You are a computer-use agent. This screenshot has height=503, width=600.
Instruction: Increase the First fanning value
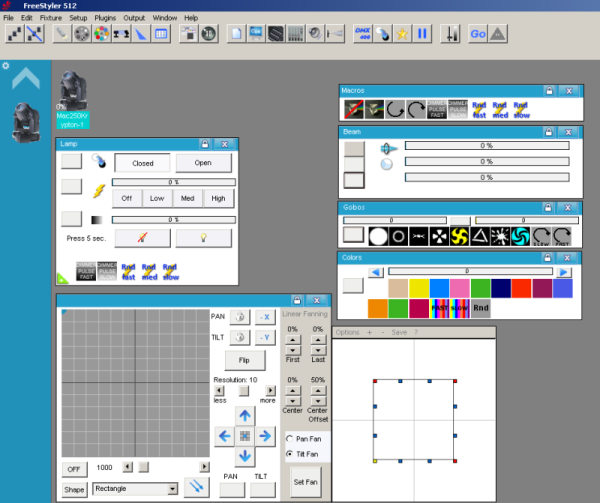coord(293,340)
